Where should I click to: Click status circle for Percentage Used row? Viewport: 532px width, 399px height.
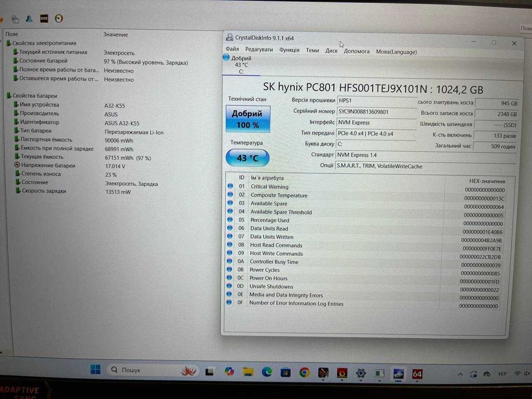[x=230, y=219]
